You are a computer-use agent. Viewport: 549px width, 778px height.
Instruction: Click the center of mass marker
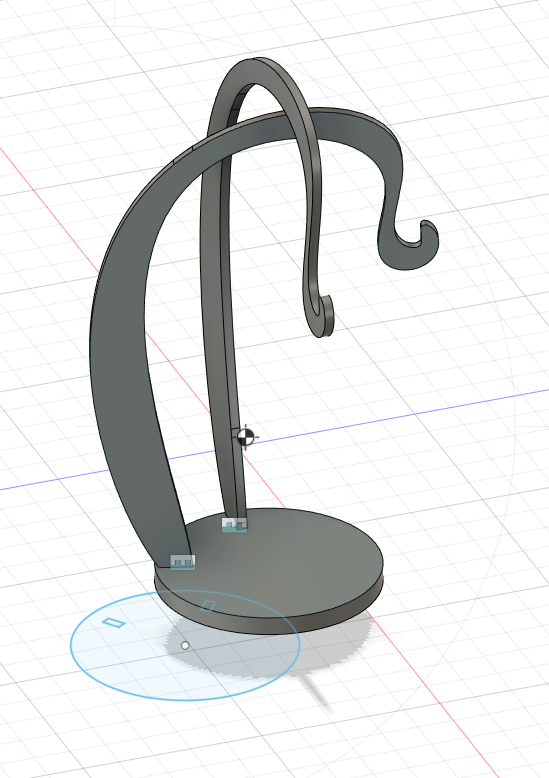(245, 437)
